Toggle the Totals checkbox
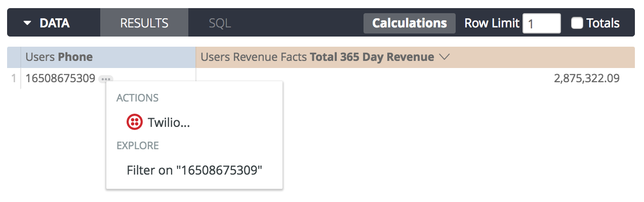644x202 pixels. tap(577, 23)
